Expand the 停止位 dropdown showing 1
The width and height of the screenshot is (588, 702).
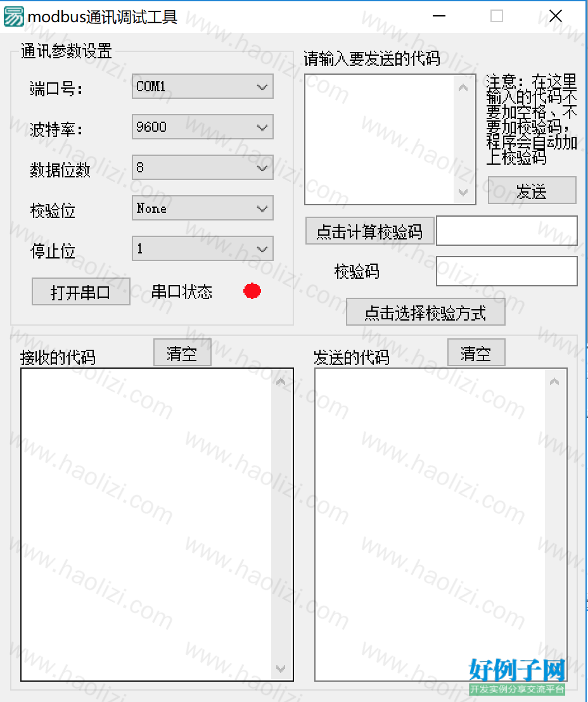click(x=202, y=249)
